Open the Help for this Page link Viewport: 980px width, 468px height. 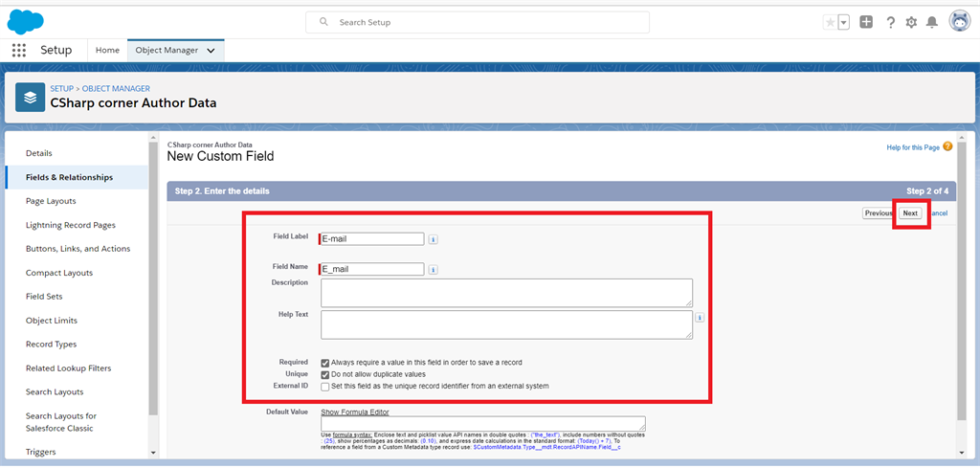913,147
